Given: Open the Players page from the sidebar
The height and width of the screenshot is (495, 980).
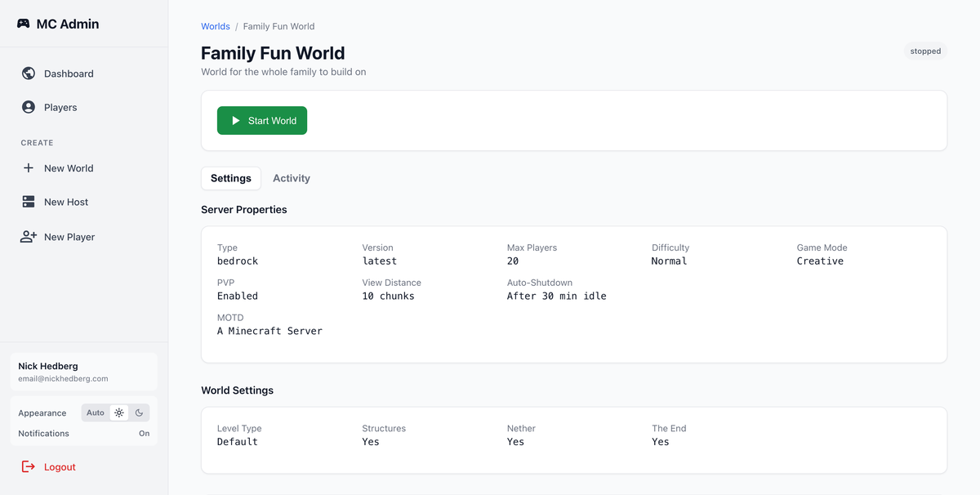Looking at the screenshot, I should click(60, 106).
